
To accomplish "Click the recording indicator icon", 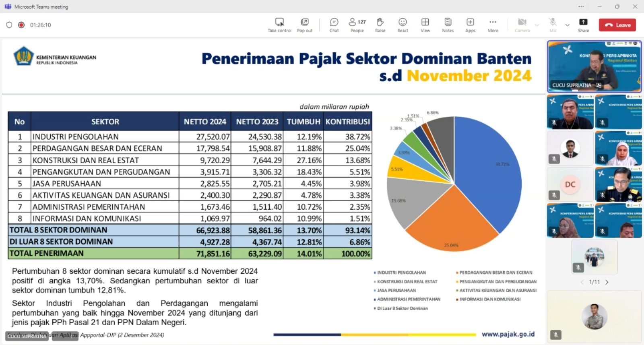I will pyautogui.click(x=21, y=25).
